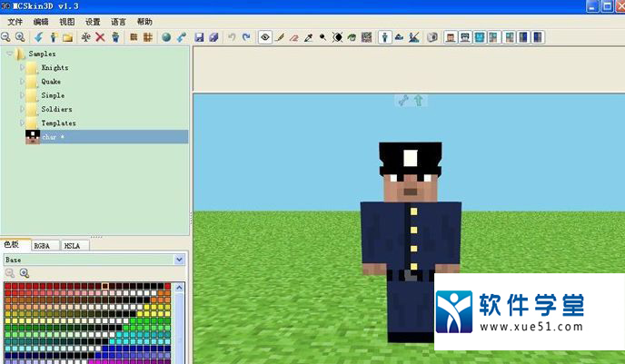The width and height of the screenshot is (625, 364).
Task: Click the import skin blue arrow icon
Action: (x=39, y=37)
